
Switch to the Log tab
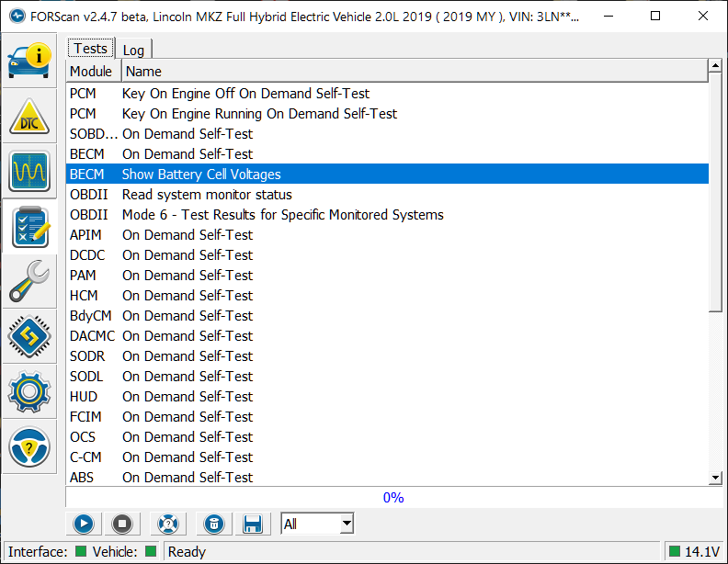pos(134,50)
